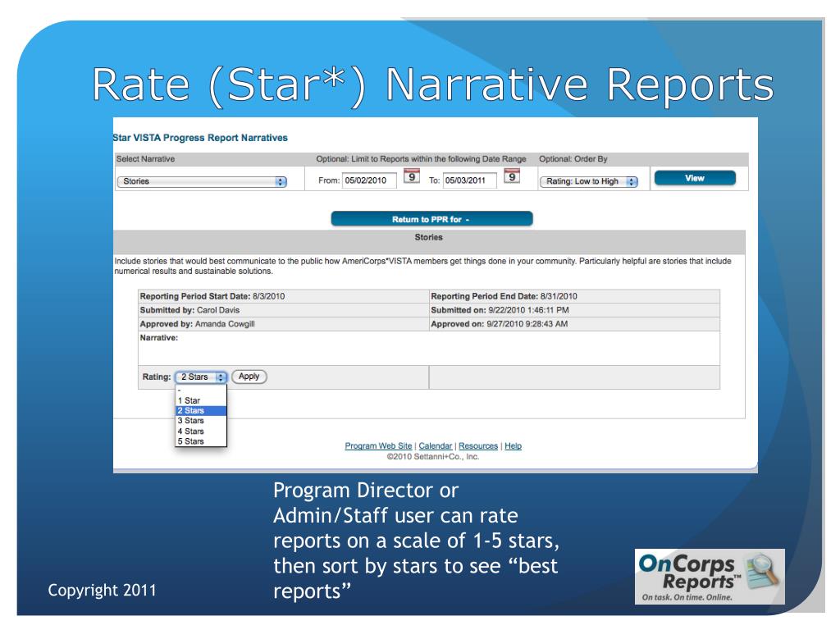Open the To date calendar icon

click(512, 176)
